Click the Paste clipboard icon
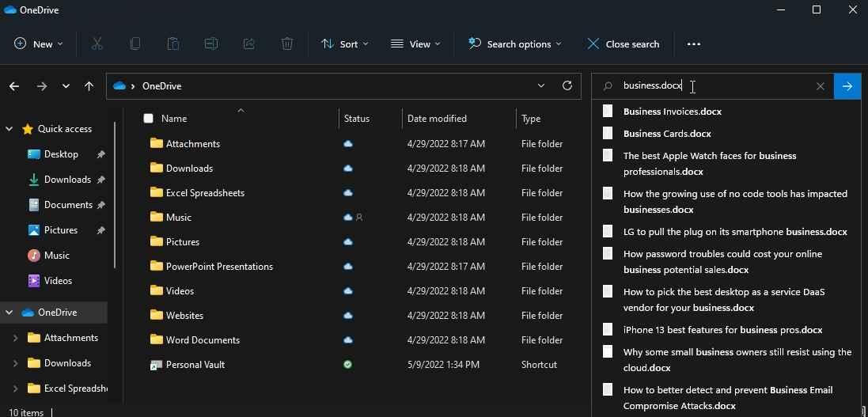The image size is (868, 417). pos(172,44)
